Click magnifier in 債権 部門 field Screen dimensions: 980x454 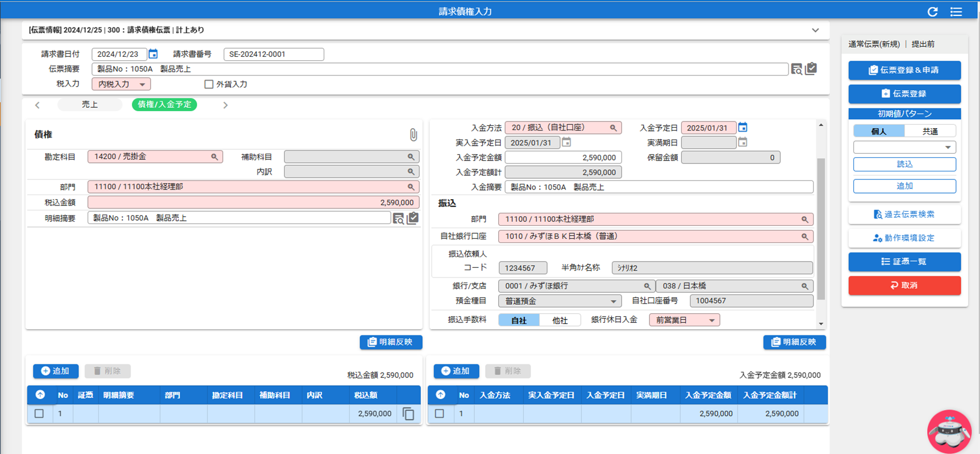[411, 187]
